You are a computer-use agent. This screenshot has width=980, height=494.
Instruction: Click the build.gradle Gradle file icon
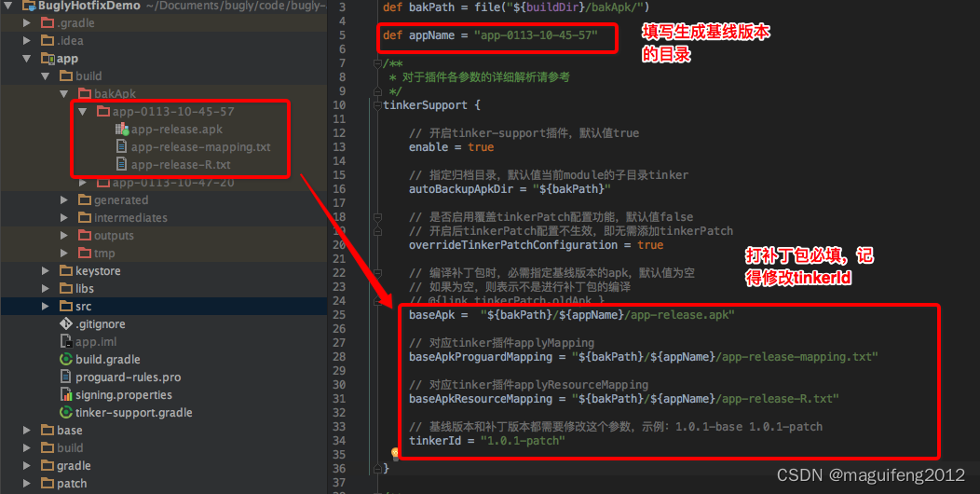(65, 360)
